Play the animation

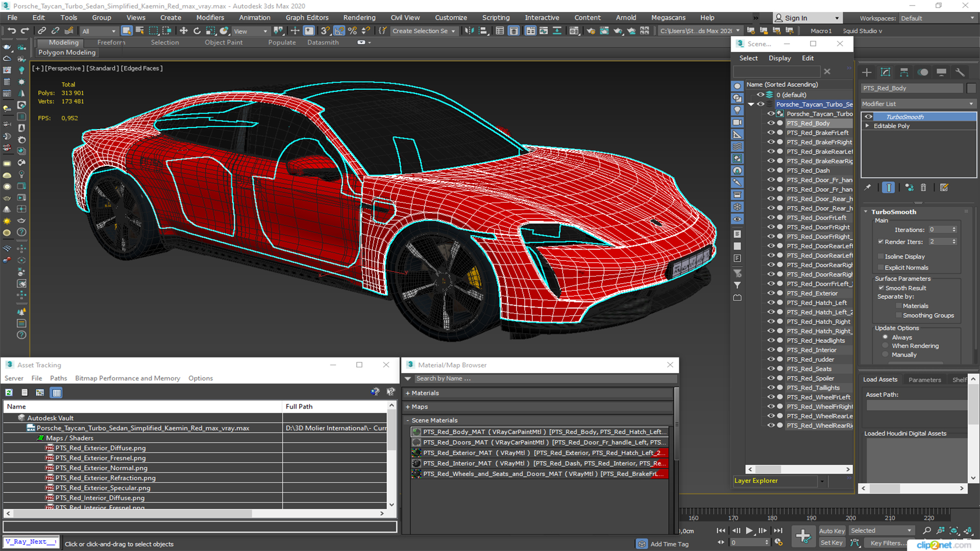(x=749, y=531)
